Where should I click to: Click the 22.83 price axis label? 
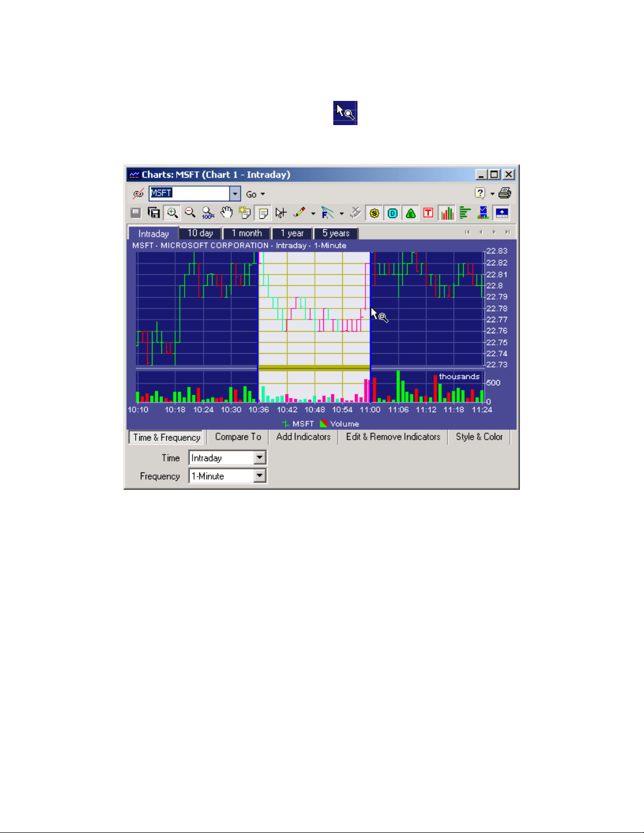click(497, 251)
